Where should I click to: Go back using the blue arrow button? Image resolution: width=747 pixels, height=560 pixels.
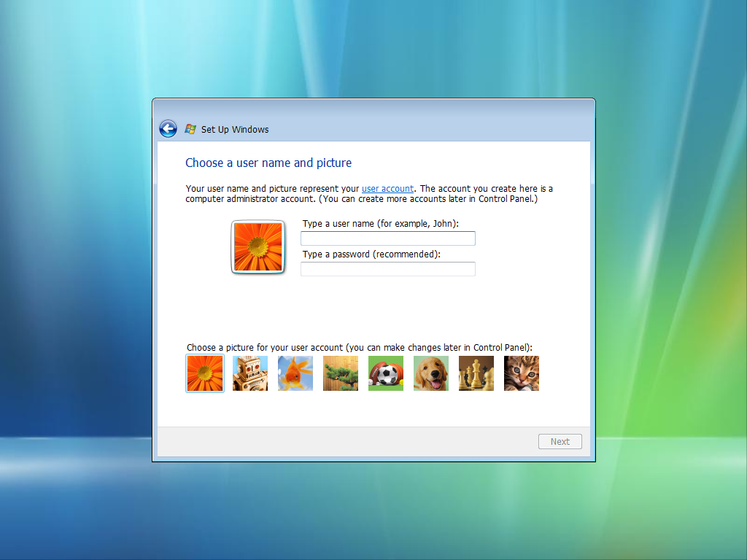[x=169, y=128]
